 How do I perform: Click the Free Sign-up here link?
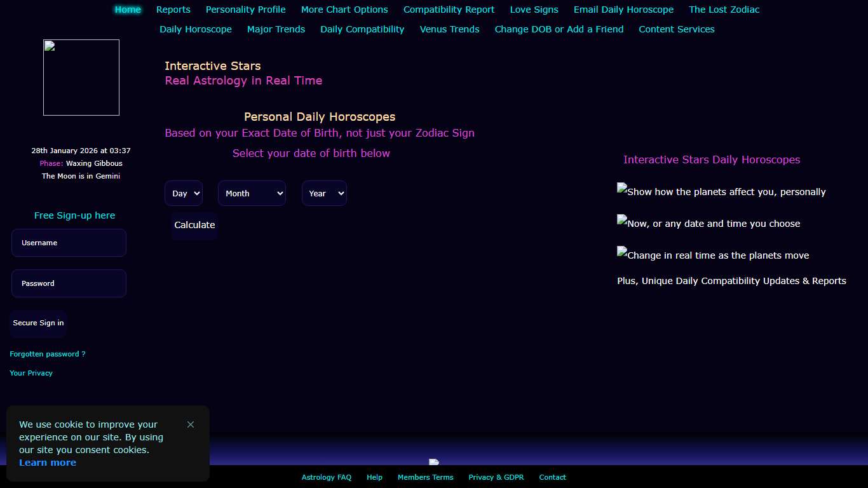tap(74, 215)
